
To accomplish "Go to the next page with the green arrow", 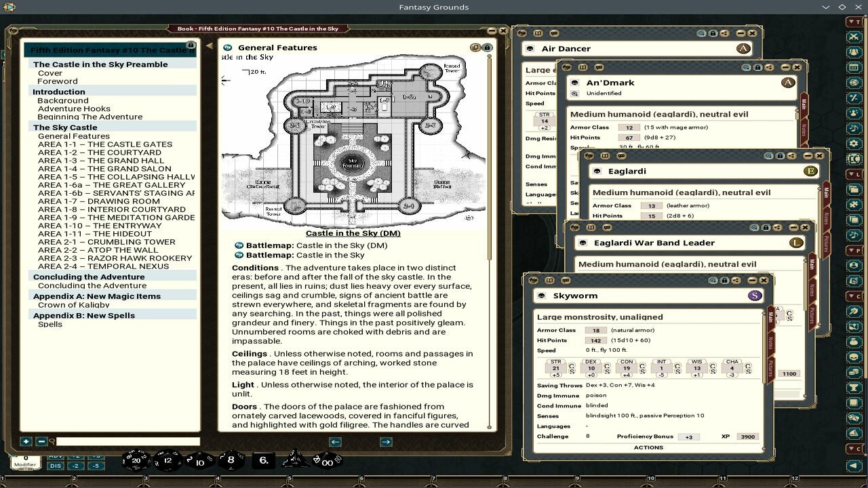I will pyautogui.click(x=387, y=441).
